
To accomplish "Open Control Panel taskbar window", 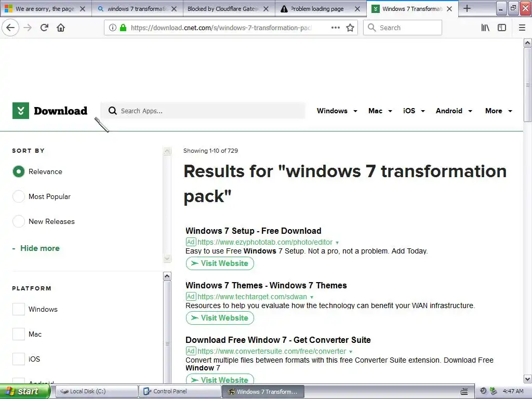I will coord(179,392).
